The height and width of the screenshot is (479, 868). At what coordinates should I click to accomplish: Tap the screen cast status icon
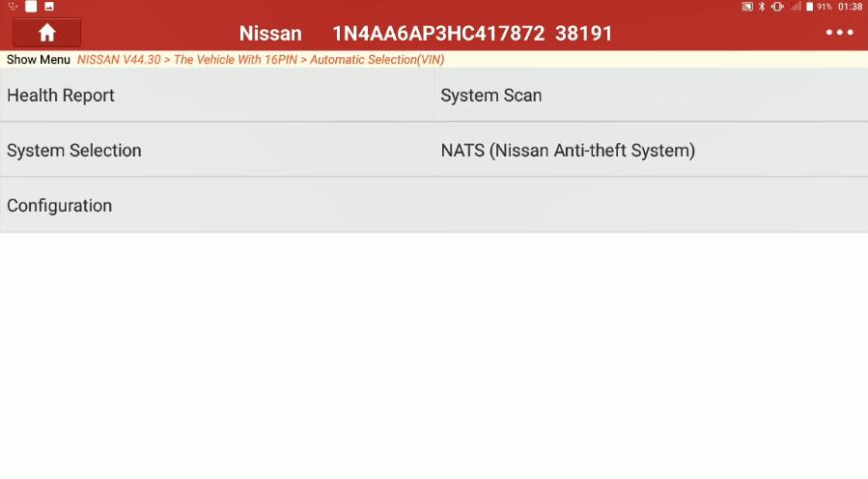point(747,7)
